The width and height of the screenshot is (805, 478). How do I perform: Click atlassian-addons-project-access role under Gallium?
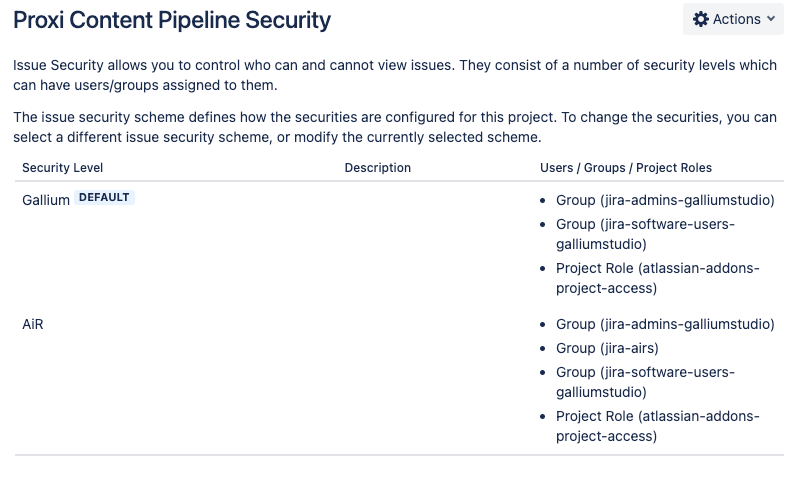658,278
